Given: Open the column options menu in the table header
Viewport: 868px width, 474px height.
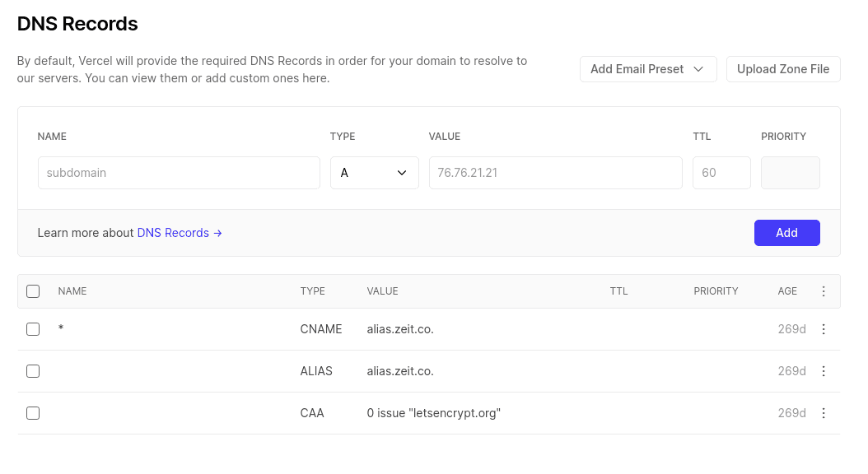Looking at the screenshot, I should tap(824, 290).
